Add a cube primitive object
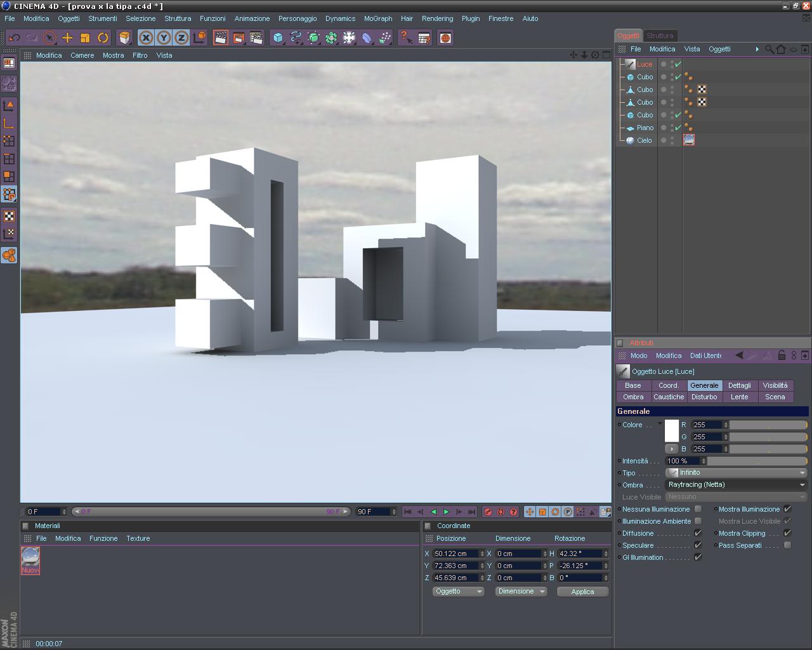 [278, 38]
